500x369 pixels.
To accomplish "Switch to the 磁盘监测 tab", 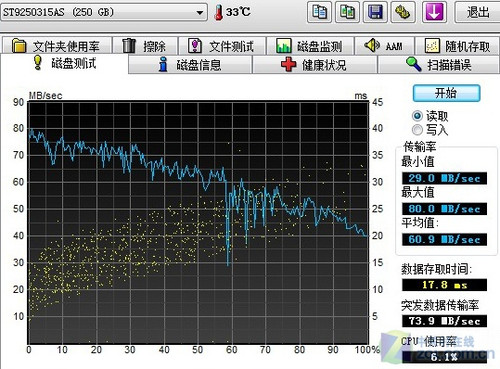I will click(310, 46).
